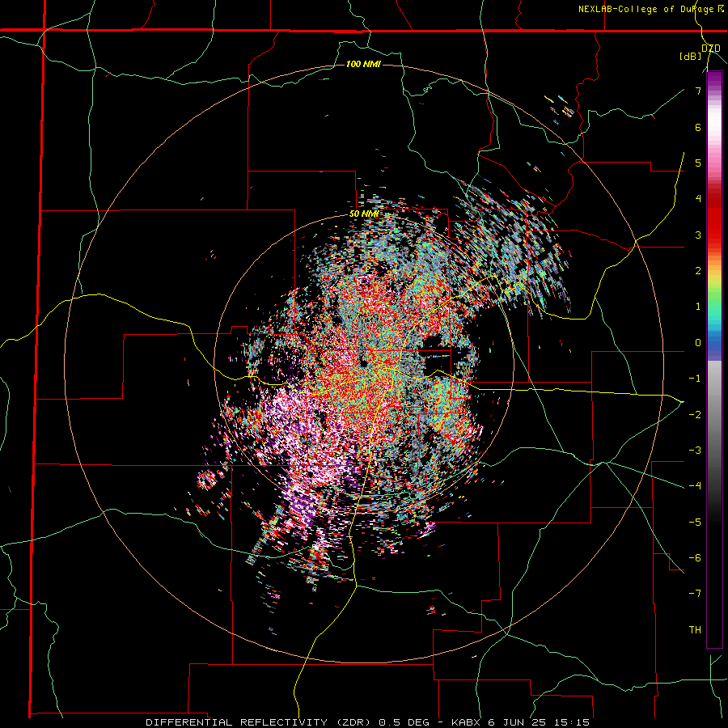Click the -2 value on the dB scale
The height and width of the screenshot is (728, 728).
pos(695,415)
